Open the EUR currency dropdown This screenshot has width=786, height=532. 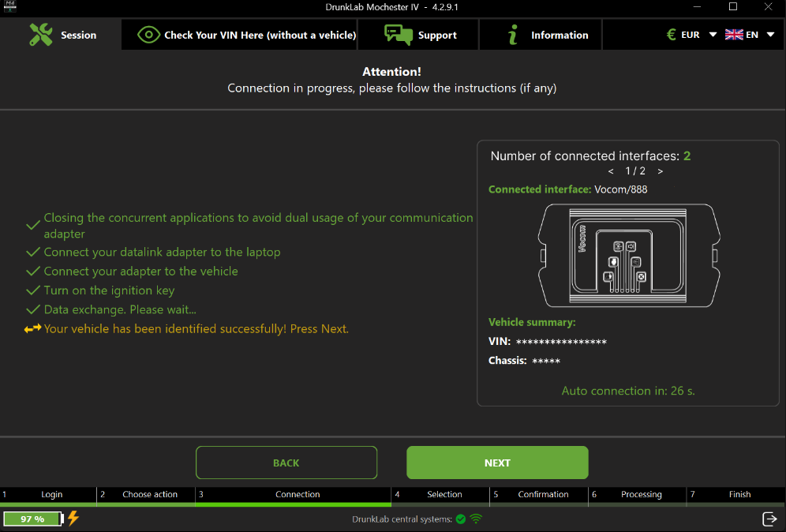pos(712,35)
